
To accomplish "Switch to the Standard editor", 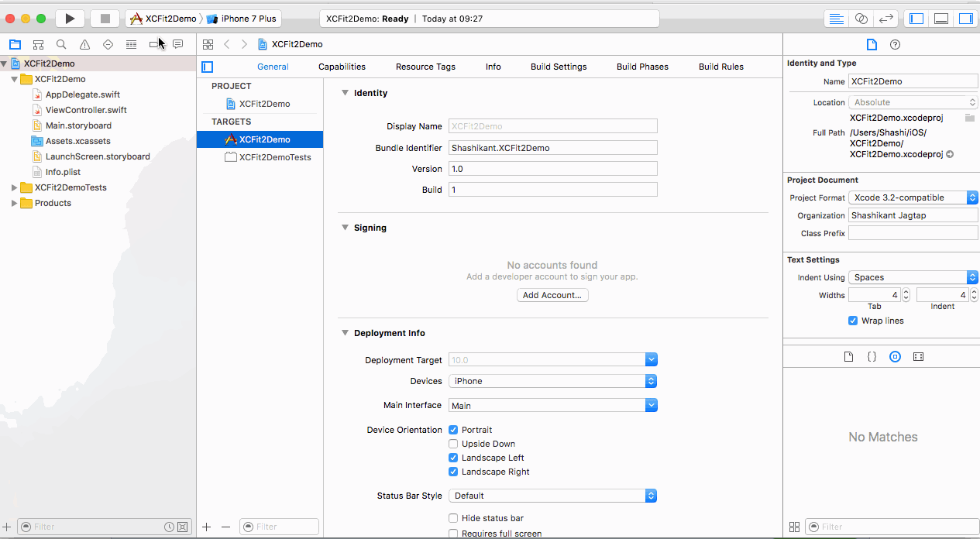I will pyautogui.click(x=836, y=19).
